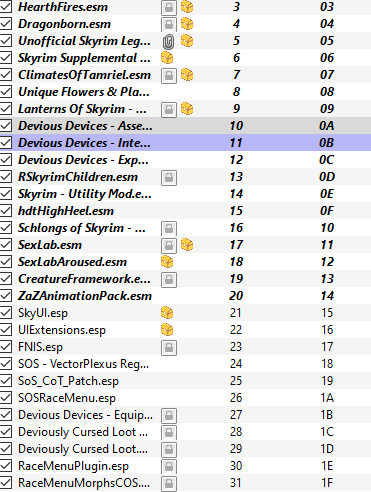Click the lock icon for Devious Devices - Equip...
Screen dimensions: 371x492
pyautogui.click(x=169, y=415)
